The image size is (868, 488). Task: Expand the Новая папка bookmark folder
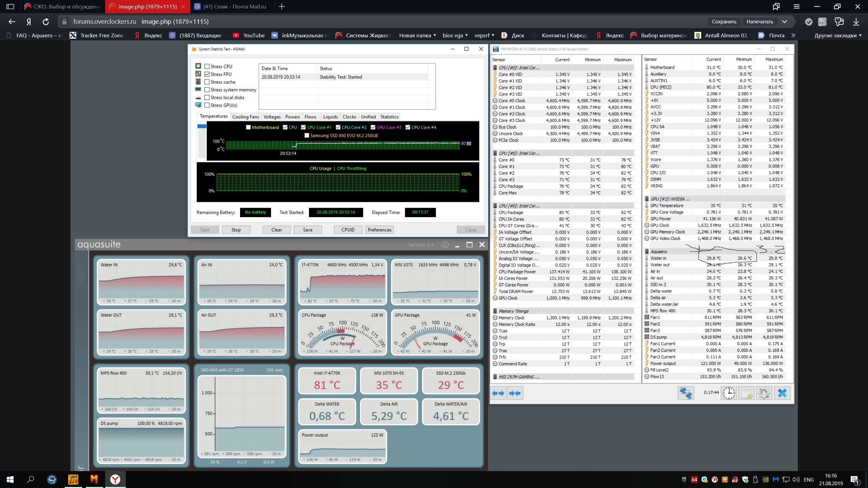click(x=417, y=35)
